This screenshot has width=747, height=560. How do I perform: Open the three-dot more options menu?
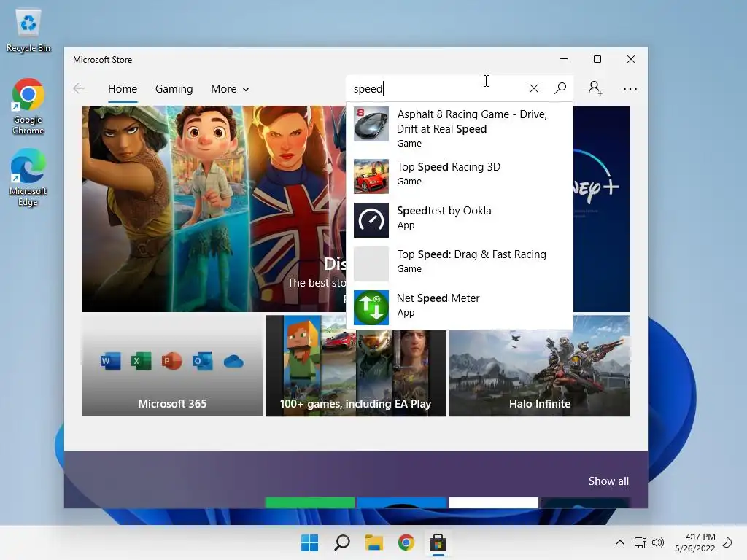[630, 88]
